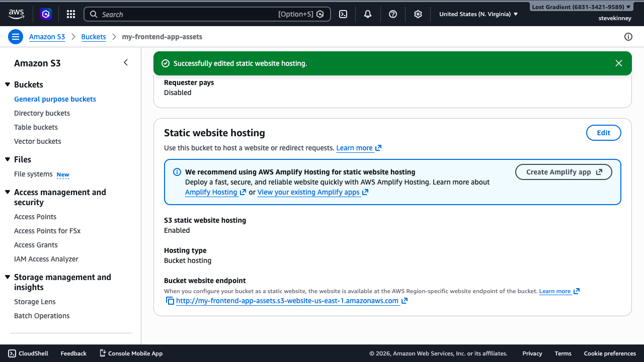Screen dimensions: 644x362
Task: Toggle the side navigation hamburger button
Action: tap(16, 37)
